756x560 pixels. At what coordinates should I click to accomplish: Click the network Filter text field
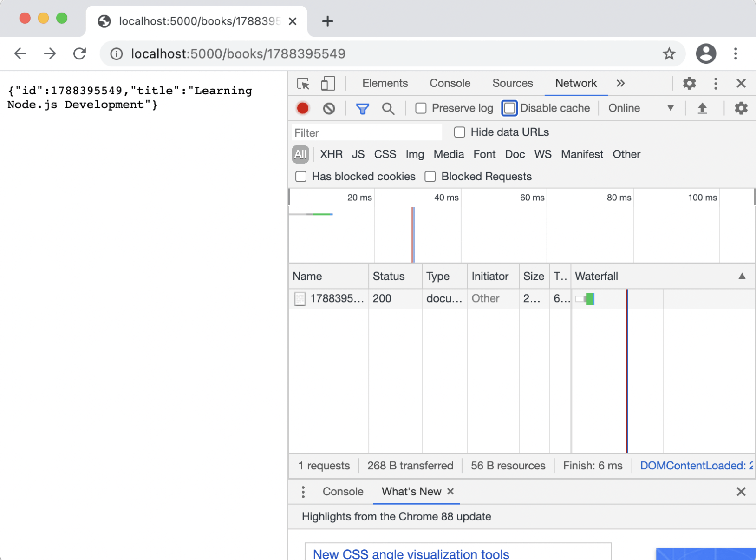[366, 133]
